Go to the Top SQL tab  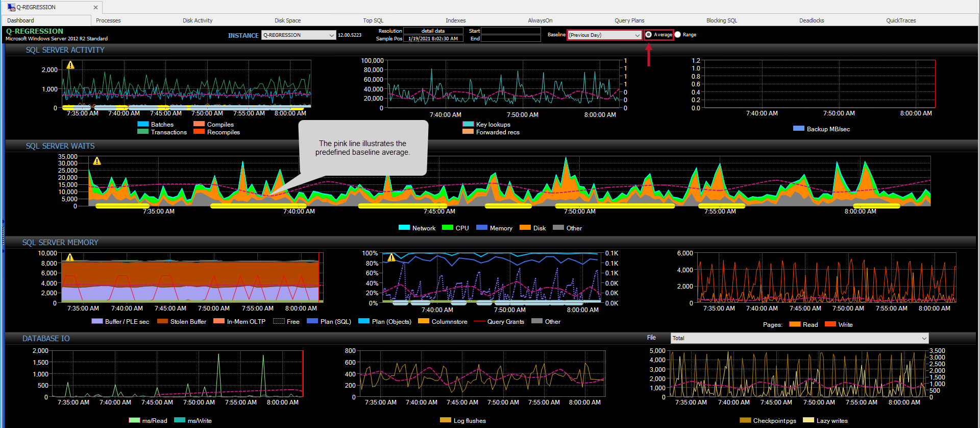(x=373, y=20)
